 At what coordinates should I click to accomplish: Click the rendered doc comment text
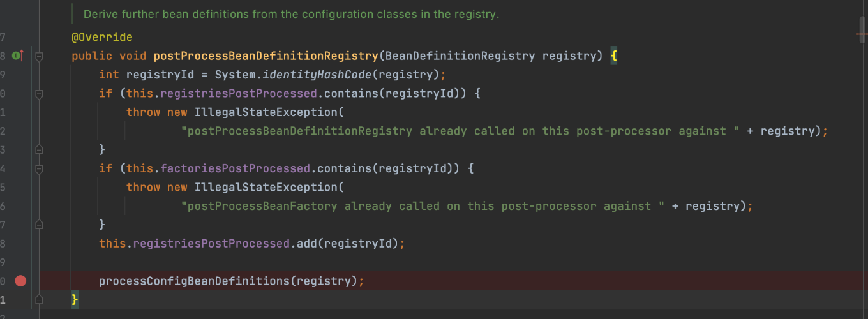291,14
